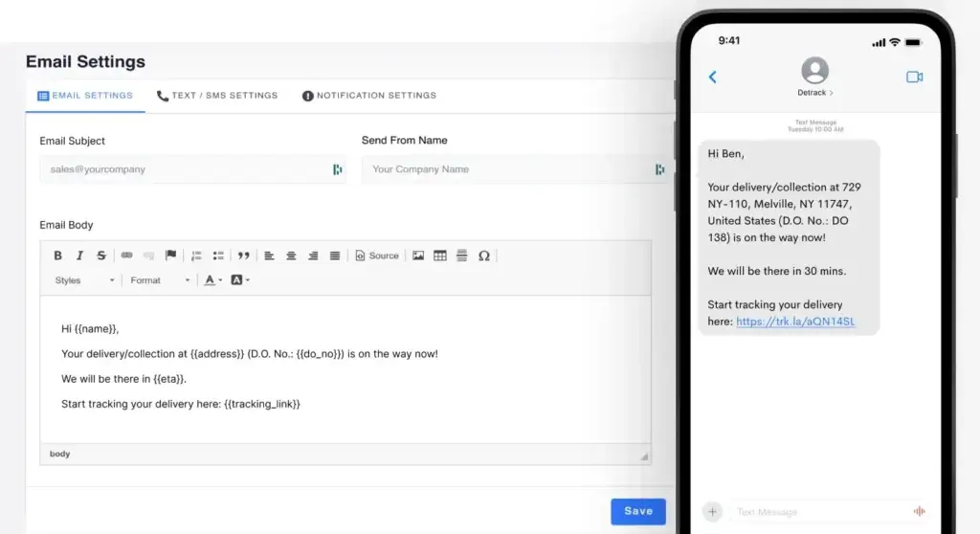Open the Notification Settings tab
Screen dimensions: 980x534
[369, 96]
